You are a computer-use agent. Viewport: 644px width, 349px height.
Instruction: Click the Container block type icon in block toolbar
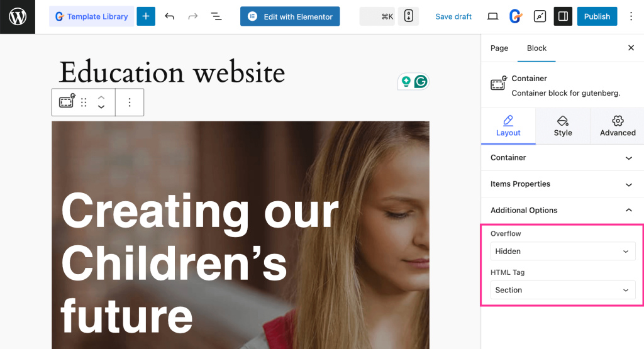(67, 101)
